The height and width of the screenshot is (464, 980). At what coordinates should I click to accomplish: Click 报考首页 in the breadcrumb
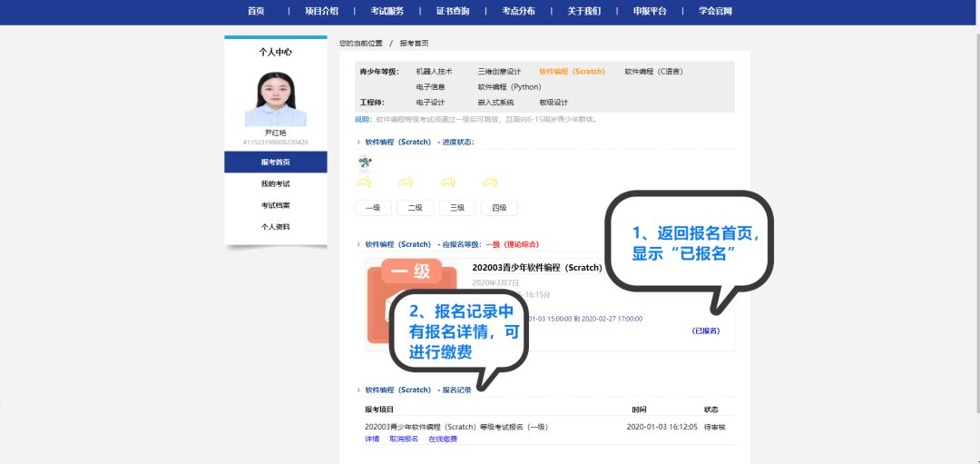point(414,44)
